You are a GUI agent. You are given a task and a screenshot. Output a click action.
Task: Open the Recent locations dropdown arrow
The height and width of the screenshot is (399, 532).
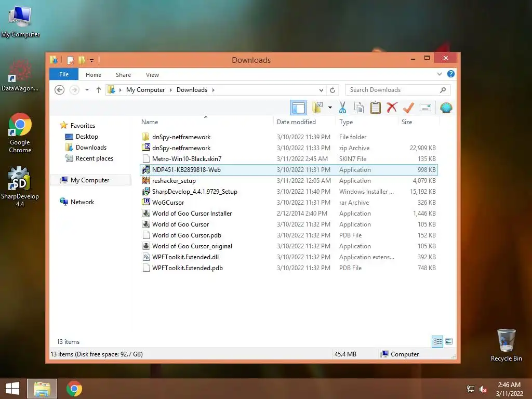point(87,90)
